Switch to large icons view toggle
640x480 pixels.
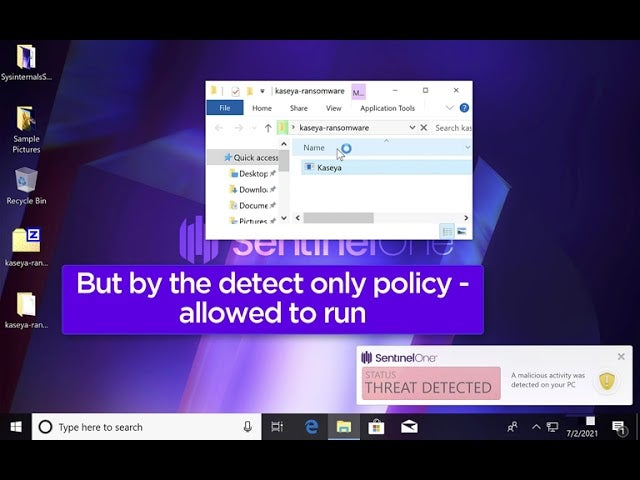point(462,231)
